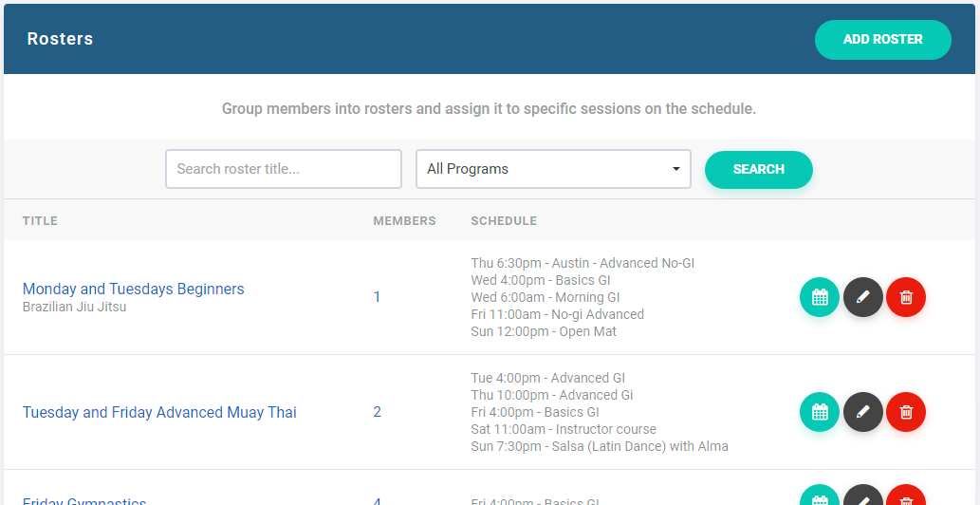The height and width of the screenshot is (505, 980).
Task: Open schedule calendar for Monday and Tuesdays Beginners
Action: [820, 297]
